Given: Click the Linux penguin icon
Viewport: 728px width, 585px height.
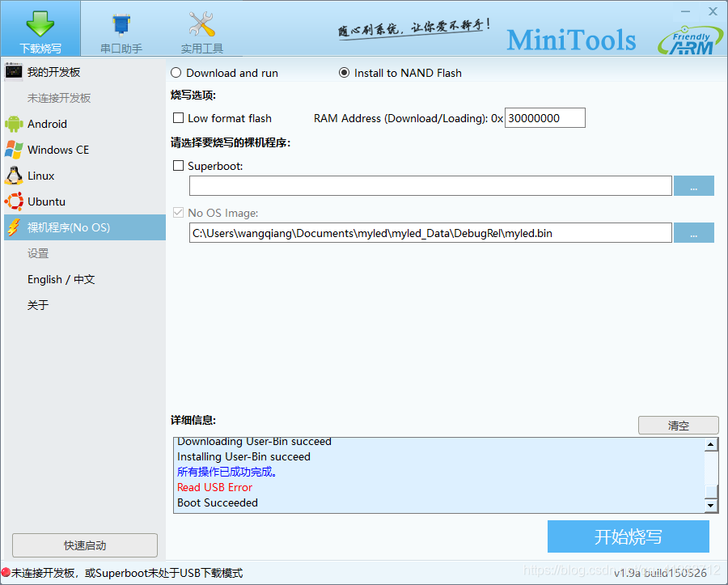Looking at the screenshot, I should point(14,176).
